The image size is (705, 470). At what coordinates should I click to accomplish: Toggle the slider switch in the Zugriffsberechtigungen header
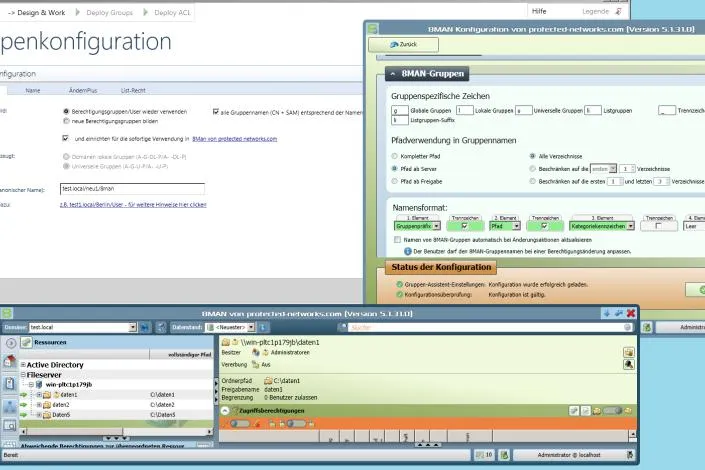point(612,411)
